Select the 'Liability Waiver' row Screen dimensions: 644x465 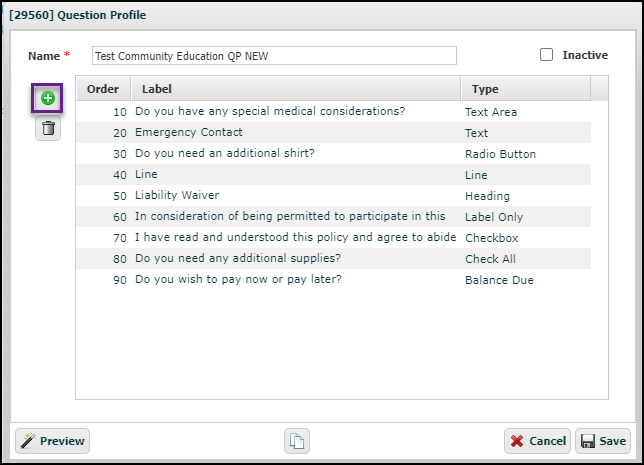[334, 196]
